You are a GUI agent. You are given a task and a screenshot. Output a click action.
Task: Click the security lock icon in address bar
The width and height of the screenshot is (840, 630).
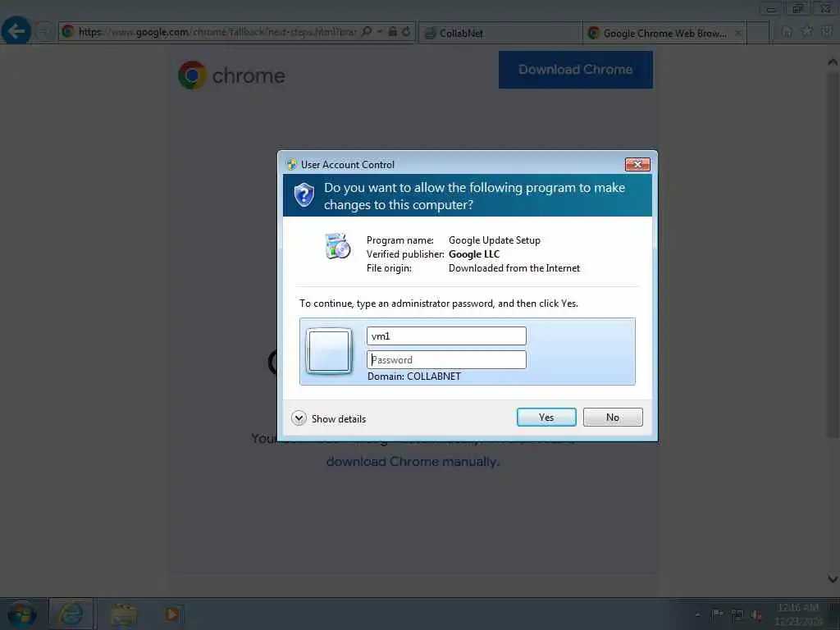(x=393, y=32)
